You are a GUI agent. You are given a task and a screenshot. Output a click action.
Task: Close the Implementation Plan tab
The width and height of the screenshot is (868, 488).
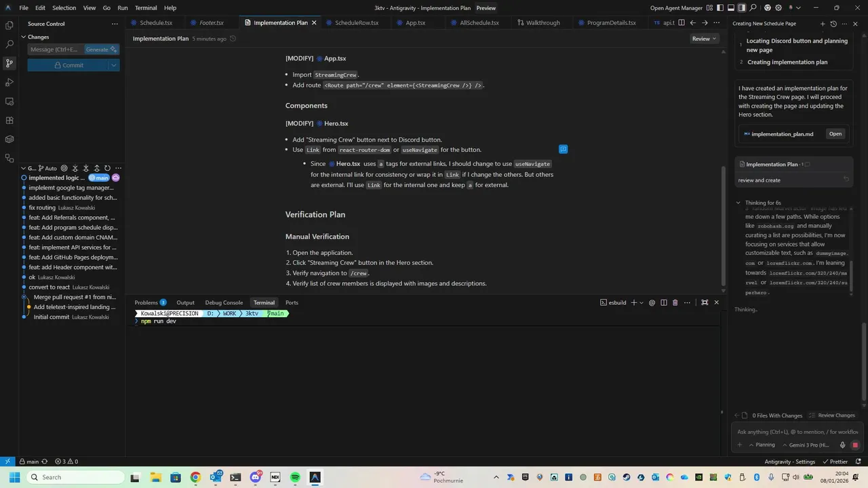coord(314,22)
